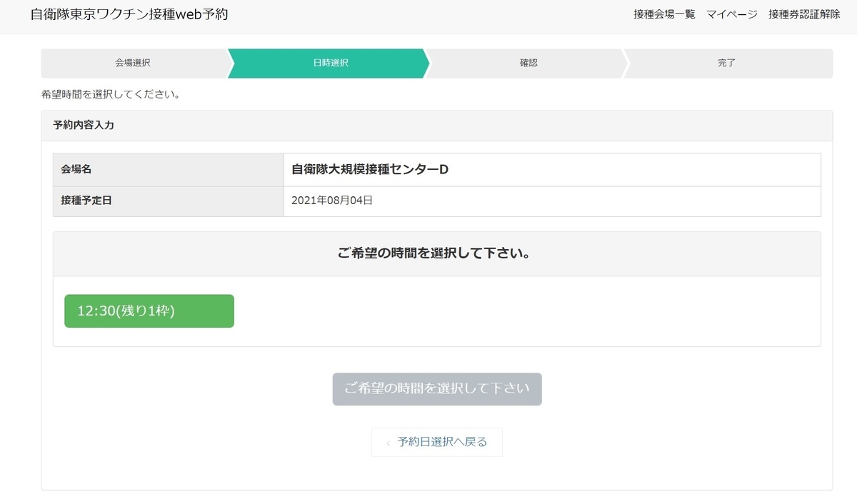Click the venue name 自衛隊大規模接種センターD
This screenshot has height=504, width=857.
click(370, 169)
